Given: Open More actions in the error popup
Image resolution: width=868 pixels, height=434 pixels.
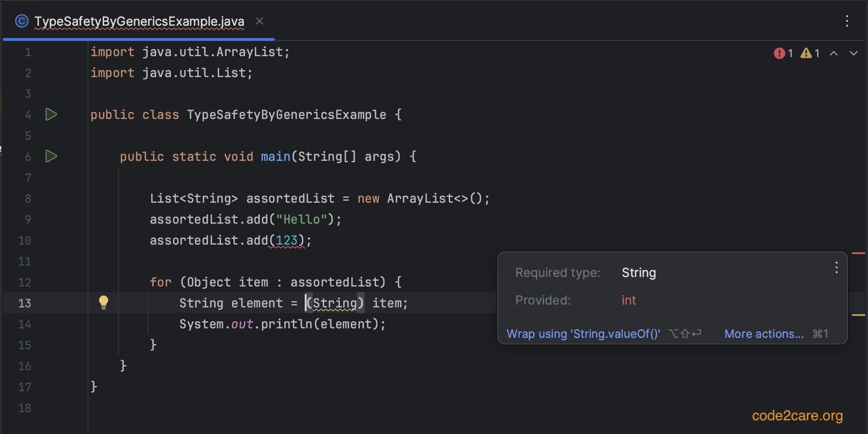Looking at the screenshot, I should [x=763, y=334].
